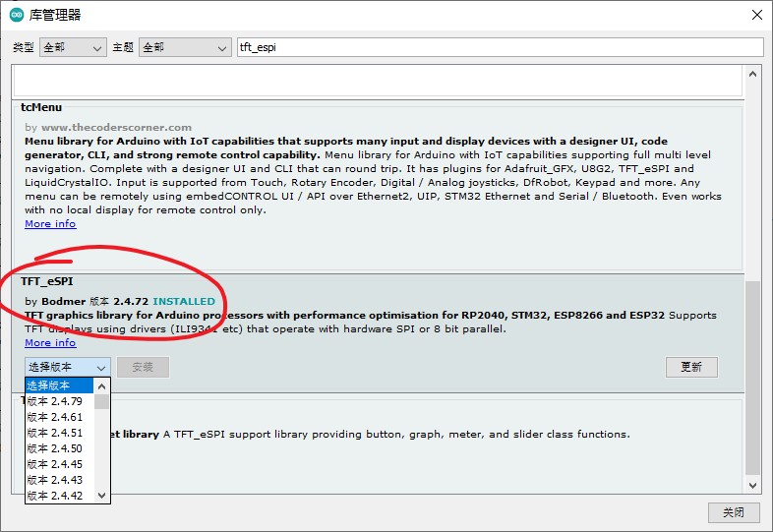Select 版本 2.4.51 from version list
This screenshot has width=773, height=532.
[x=60, y=433]
